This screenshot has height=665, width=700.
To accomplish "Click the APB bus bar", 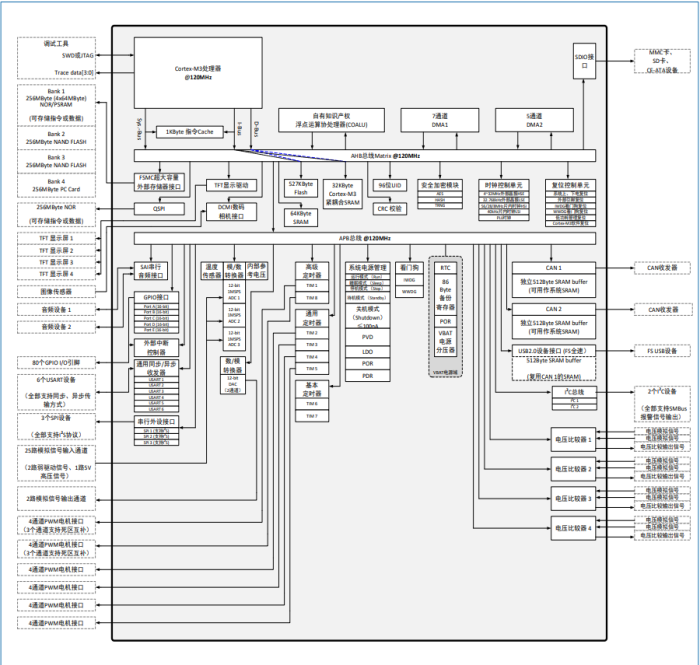I will (x=364, y=239).
